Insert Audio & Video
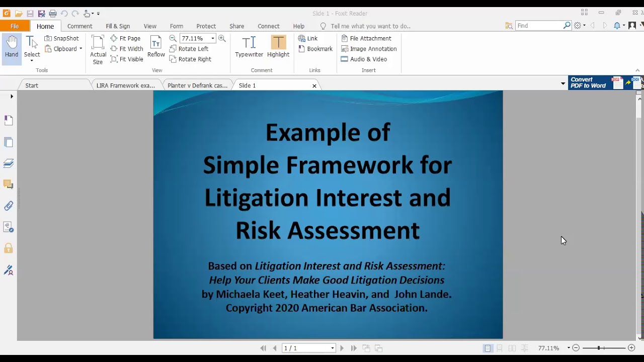This screenshot has height=362, width=644. [x=364, y=59]
